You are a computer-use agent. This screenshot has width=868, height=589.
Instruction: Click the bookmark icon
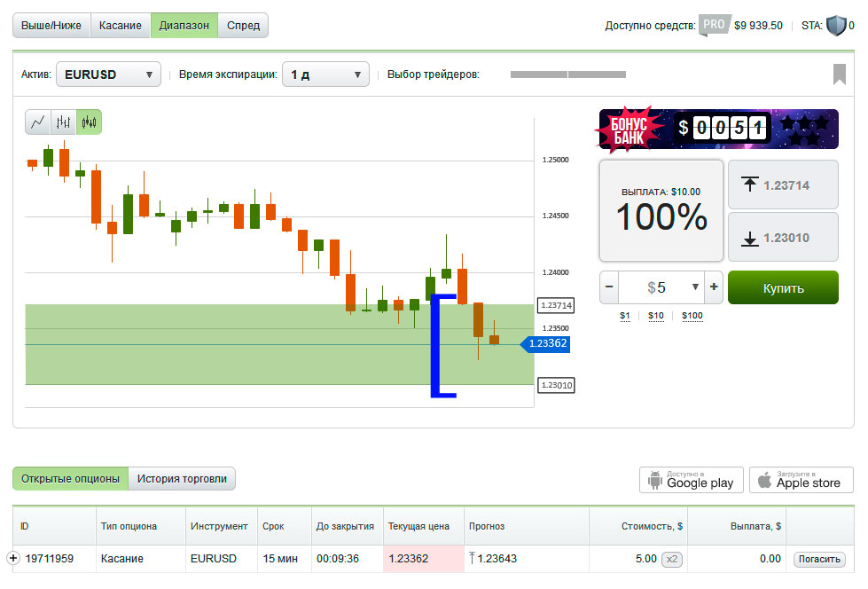pyautogui.click(x=840, y=75)
